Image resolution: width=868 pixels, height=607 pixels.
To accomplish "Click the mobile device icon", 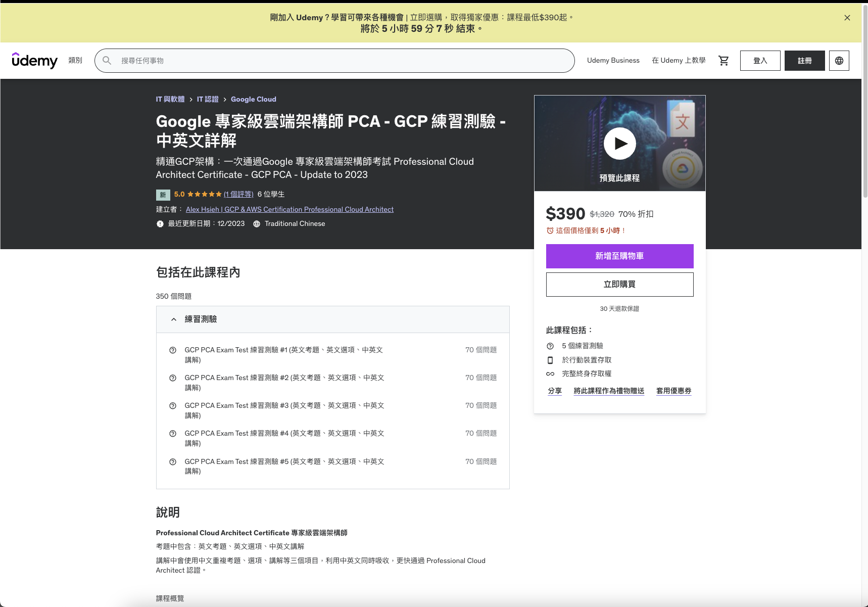I will point(550,360).
